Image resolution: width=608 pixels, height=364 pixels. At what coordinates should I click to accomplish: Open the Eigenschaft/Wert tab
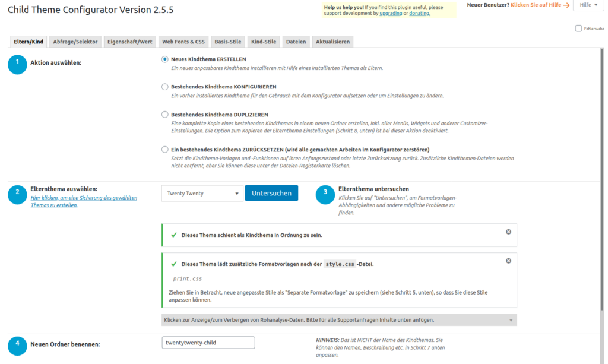pyautogui.click(x=129, y=42)
